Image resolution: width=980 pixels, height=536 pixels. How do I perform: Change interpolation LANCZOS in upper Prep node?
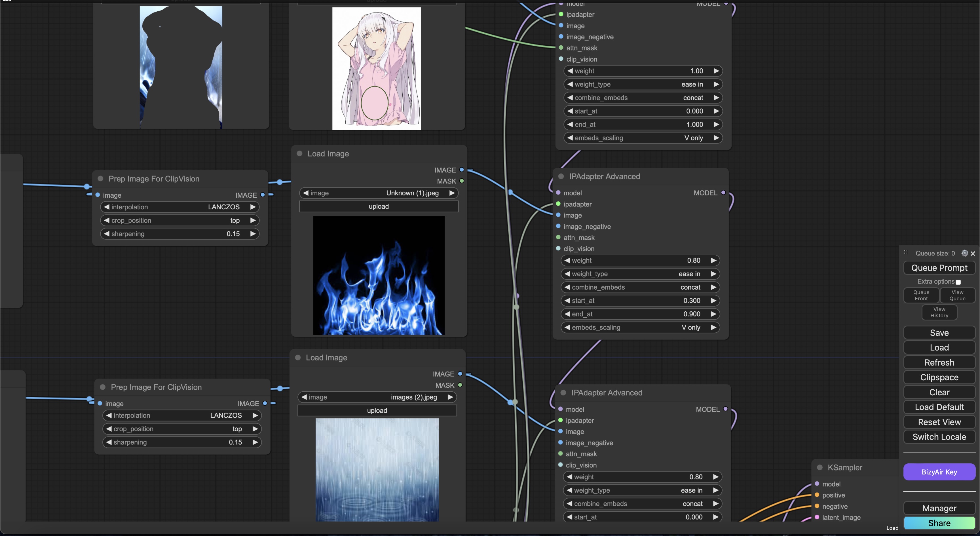click(x=179, y=207)
